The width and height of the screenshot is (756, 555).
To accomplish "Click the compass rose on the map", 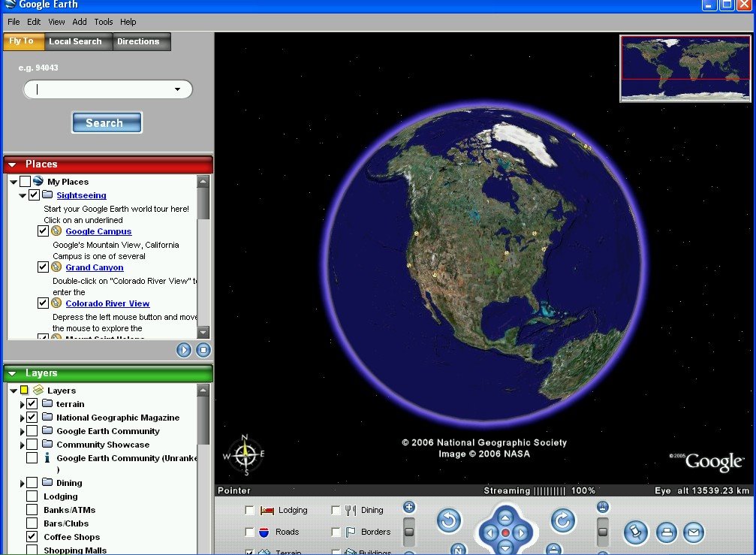I will [245, 454].
